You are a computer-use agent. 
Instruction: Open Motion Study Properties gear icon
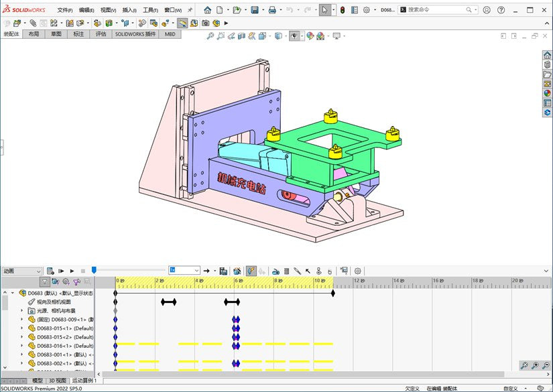[358, 271]
